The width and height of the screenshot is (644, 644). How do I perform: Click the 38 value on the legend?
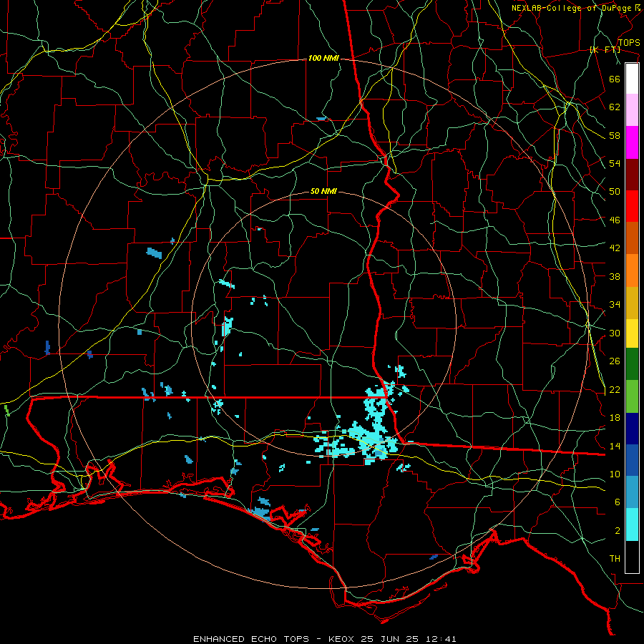(615, 276)
